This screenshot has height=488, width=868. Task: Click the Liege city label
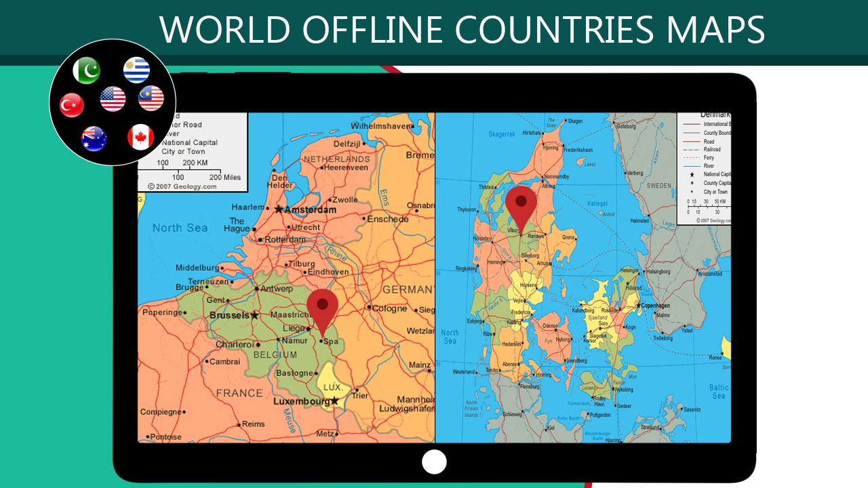tap(294, 329)
